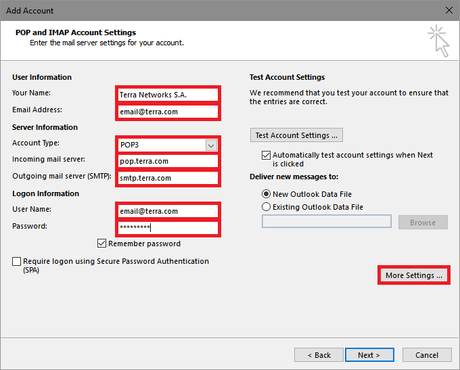Click the Next button
This screenshot has width=460, height=370.
tap(369, 355)
